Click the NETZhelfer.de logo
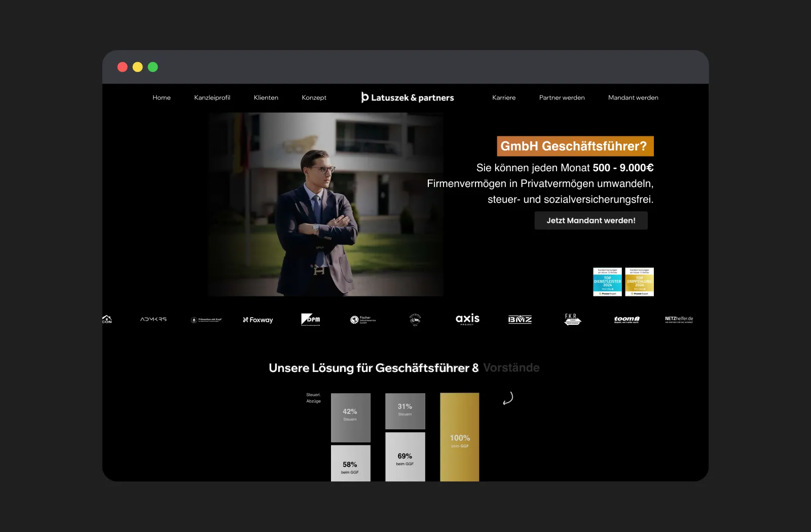Image resolution: width=811 pixels, height=532 pixels. [679, 319]
